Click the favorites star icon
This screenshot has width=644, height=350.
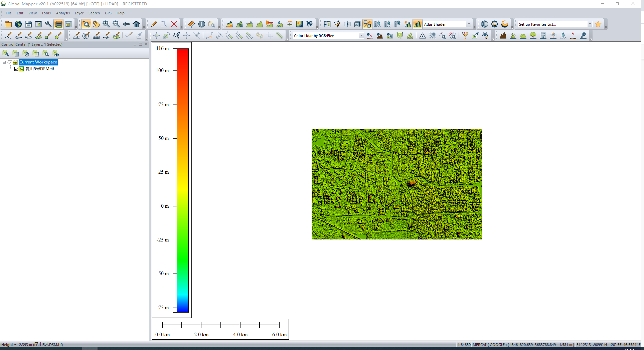coord(598,24)
